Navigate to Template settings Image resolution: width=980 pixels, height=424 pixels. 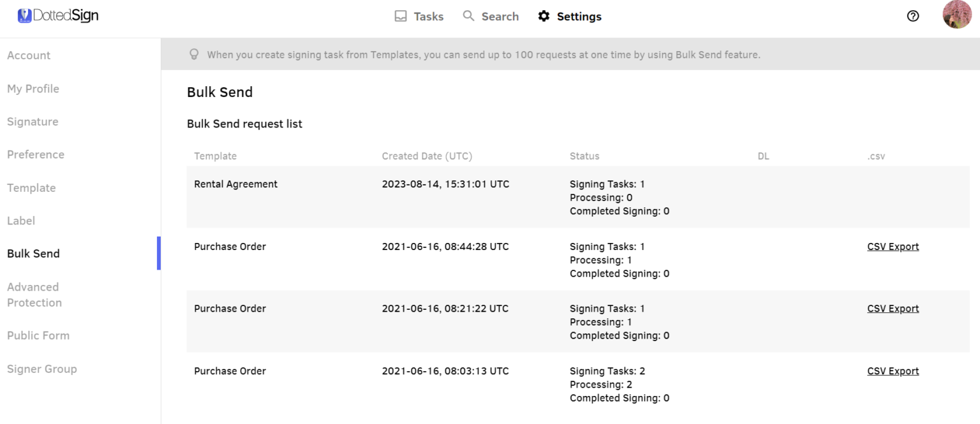click(x=31, y=188)
